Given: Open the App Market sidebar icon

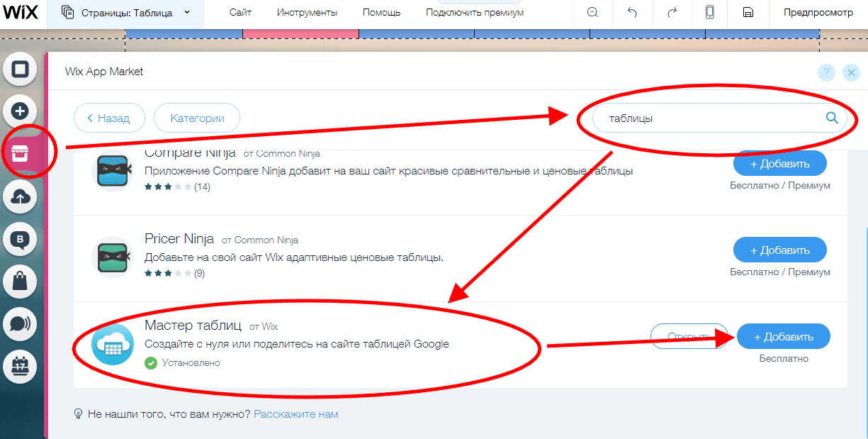Looking at the screenshot, I should coord(21,154).
